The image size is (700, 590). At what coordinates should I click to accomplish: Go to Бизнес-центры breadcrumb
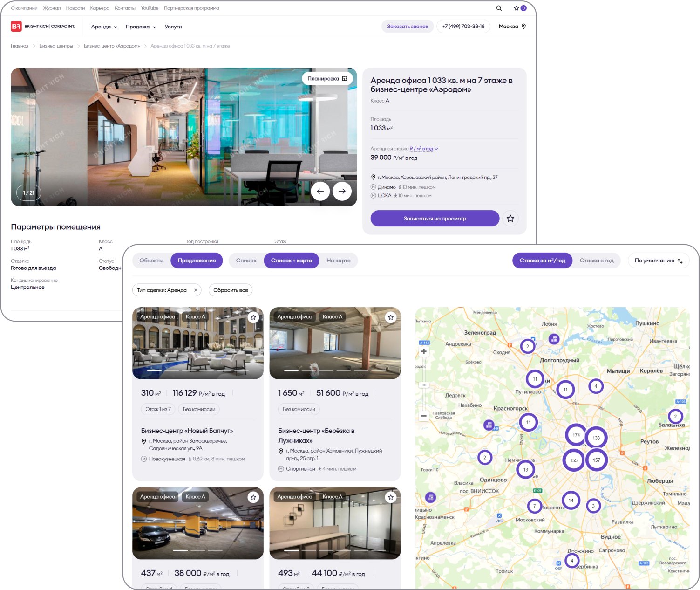pyautogui.click(x=56, y=46)
